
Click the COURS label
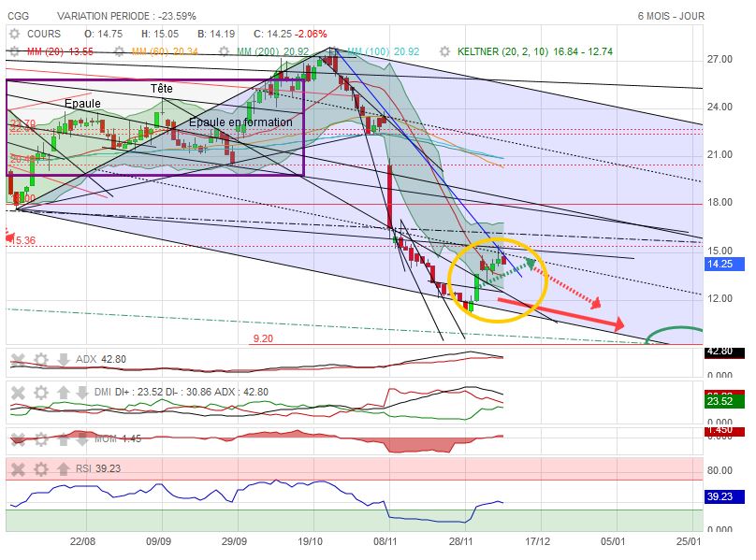click(x=44, y=34)
